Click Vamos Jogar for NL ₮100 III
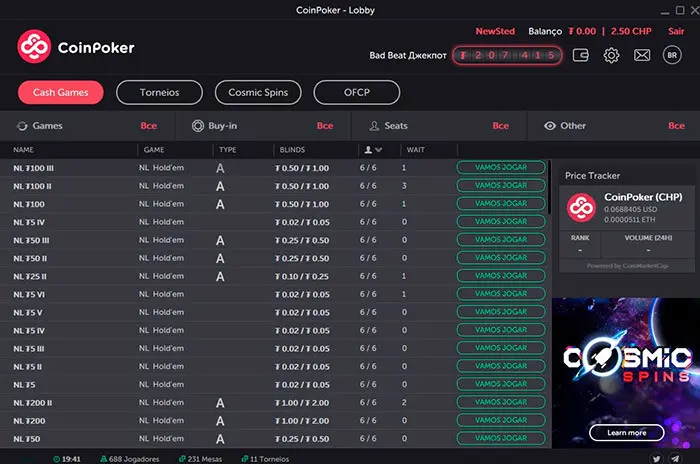Image resolution: width=700 pixels, height=464 pixels. (x=501, y=167)
